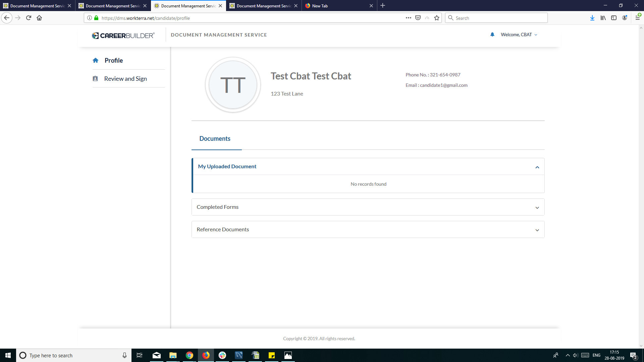Open the Welcome, CBAT user dropdown
The width and height of the screenshot is (644, 362).
coord(519,35)
